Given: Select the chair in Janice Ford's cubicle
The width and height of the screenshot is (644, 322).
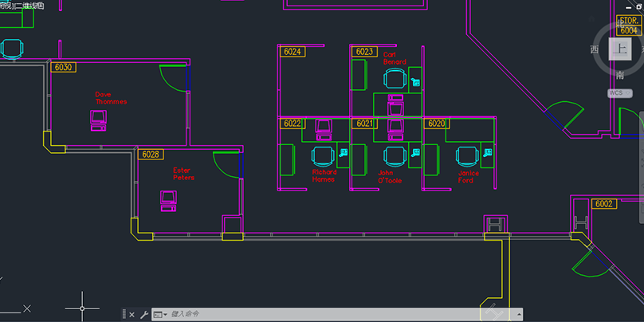Looking at the screenshot, I should tap(465, 155).
